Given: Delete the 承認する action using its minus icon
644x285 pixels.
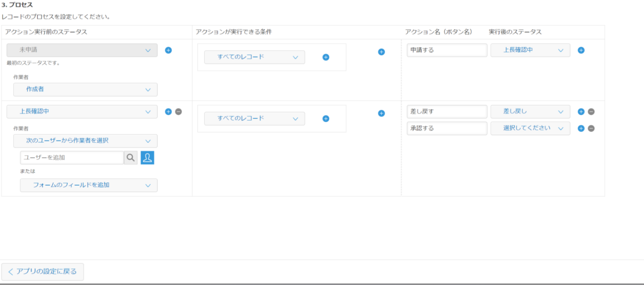Looking at the screenshot, I should click(591, 128).
